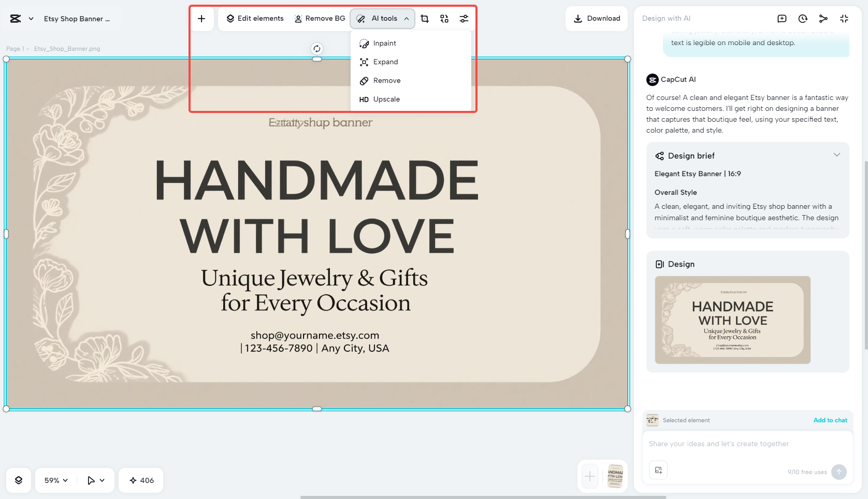The width and height of the screenshot is (868, 499).
Task: Click the HANDMADE WITH LOVE design thumbnail
Action: click(732, 320)
